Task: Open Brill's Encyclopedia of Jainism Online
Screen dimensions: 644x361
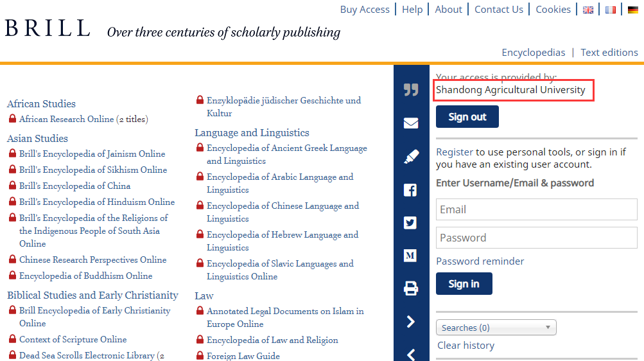Action: pos(92,154)
